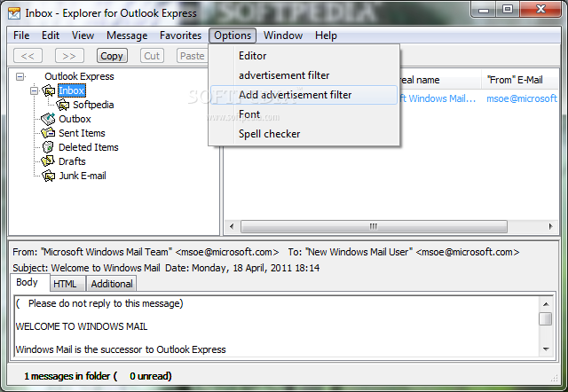The image size is (568, 392).
Task: Click the "From" E-Mail column header
Action: coord(519,80)
